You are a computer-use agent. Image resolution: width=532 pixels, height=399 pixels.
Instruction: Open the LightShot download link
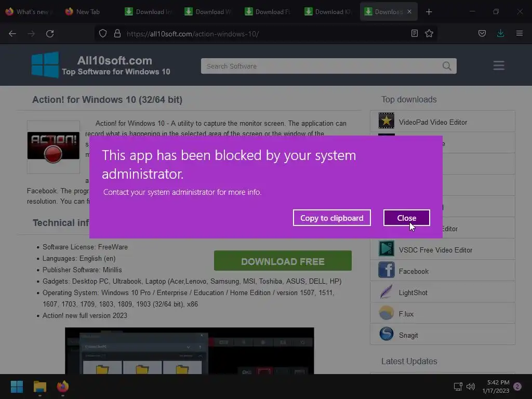[x=413, y=293]
